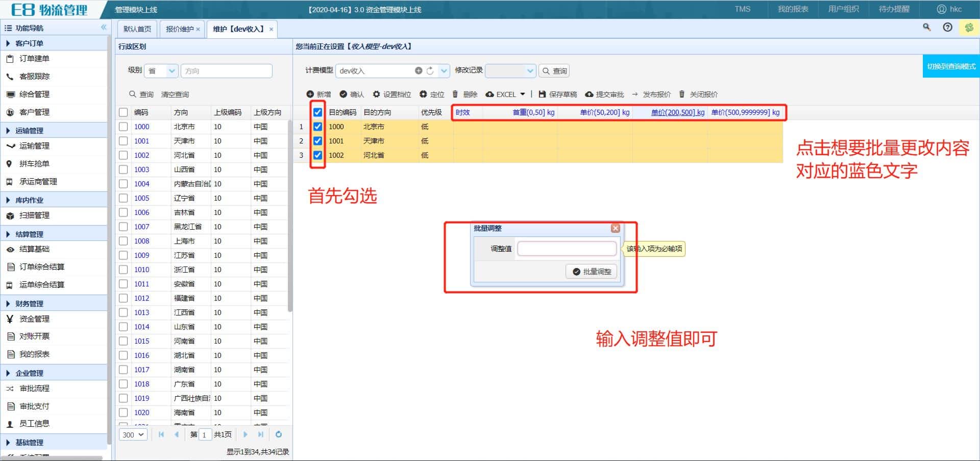Uncheck select-all in price grid header
Image resolution: width=980 pixels, height=461 pixels.
(317, 112)
